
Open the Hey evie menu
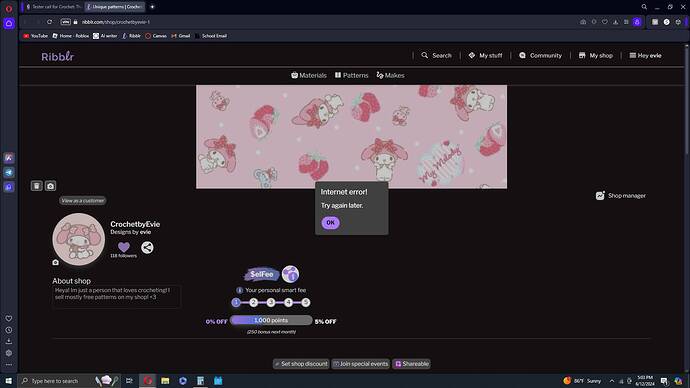tap(645, 55)
